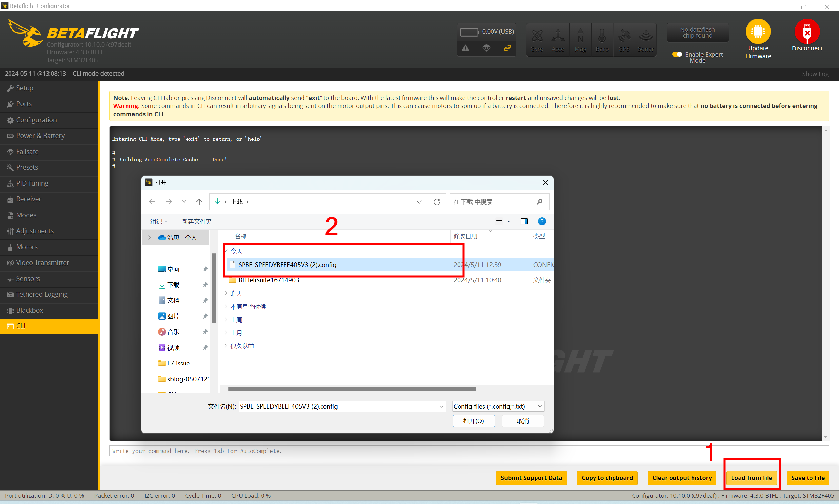The width and height of the screenshot is (839, 504).
Task: Open the 组织 menu dropdown
Action: [159, 221]
